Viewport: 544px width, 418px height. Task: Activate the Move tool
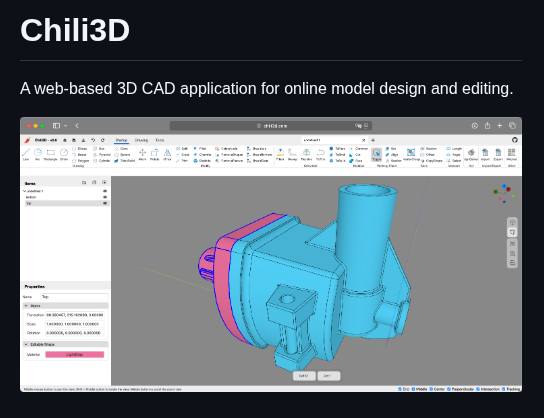[x=142, y=154]
